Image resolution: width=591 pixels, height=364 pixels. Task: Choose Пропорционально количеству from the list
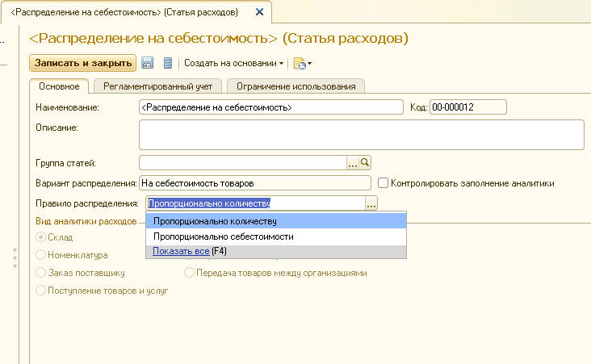(276, 221)
